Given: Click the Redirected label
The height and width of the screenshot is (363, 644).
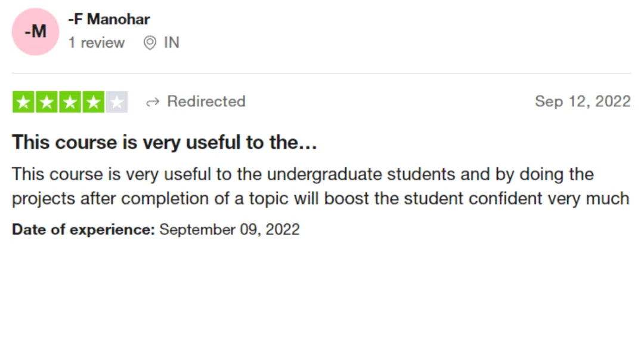Looking at the screenshot, I should tap(206, 101).
